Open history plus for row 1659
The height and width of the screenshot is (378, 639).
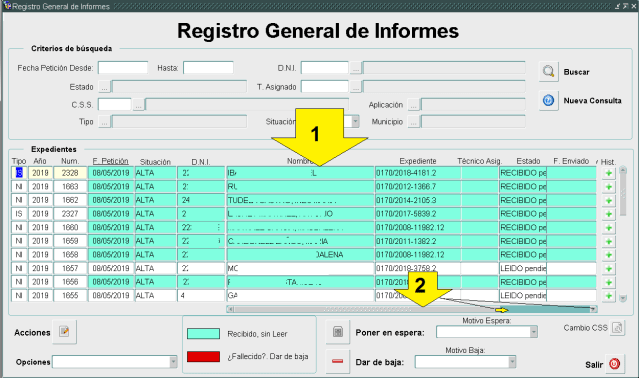tap(608, 242)
